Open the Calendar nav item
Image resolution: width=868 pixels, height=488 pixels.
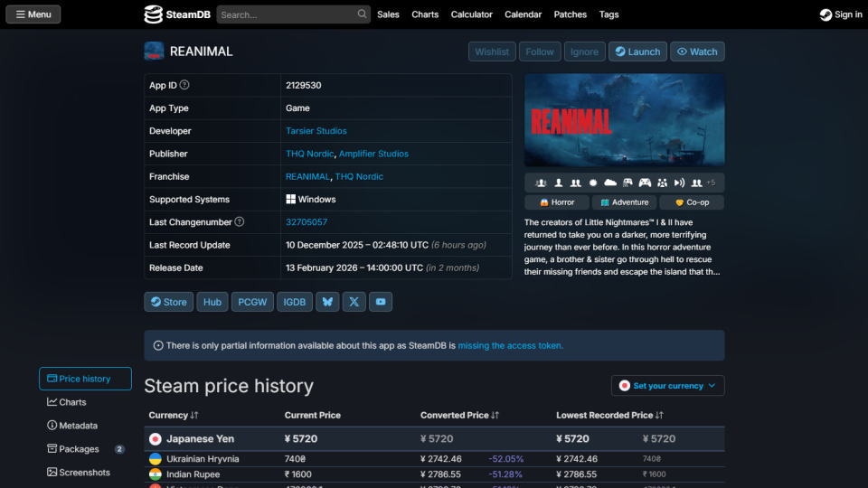(x=524, y=14)
